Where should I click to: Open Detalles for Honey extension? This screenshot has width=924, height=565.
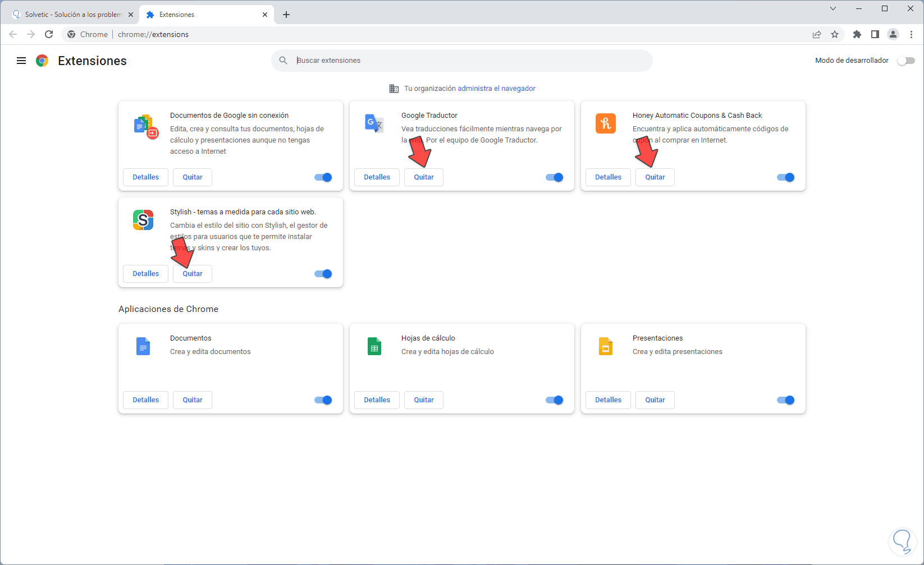click(609, 177)
